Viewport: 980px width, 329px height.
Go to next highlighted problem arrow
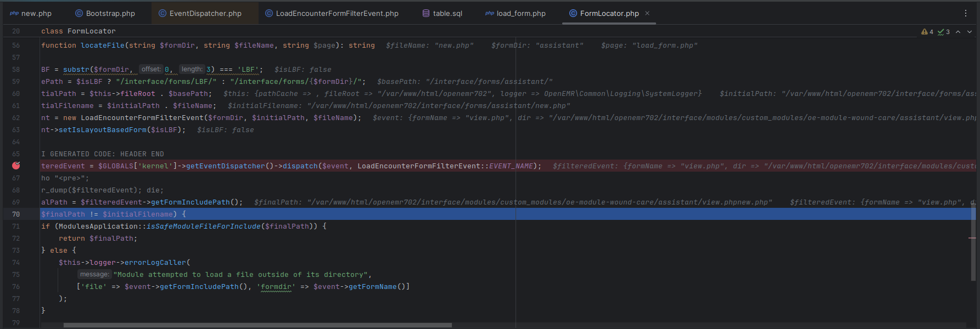click(970, 32)
